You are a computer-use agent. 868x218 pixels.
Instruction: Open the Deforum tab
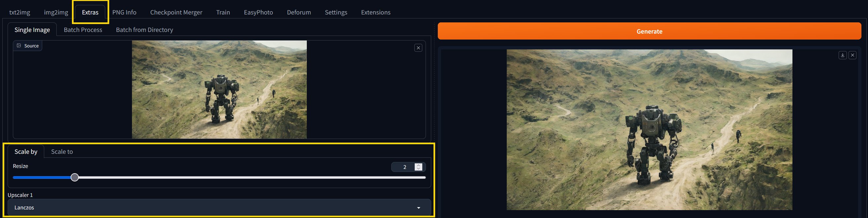pos(299,13)
